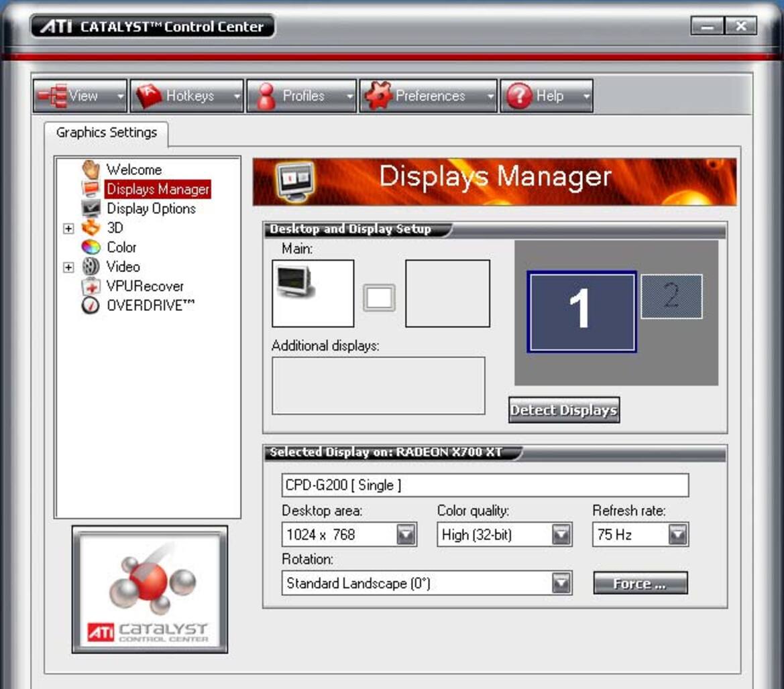Image resolution: width=784 pixels, height=689 pixels.
Task: Click the Additional displays list box
Action: point(378,386)
